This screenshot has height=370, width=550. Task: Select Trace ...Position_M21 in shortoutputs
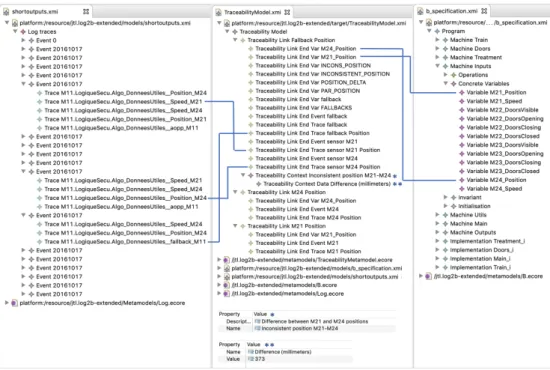pos(126,119)
